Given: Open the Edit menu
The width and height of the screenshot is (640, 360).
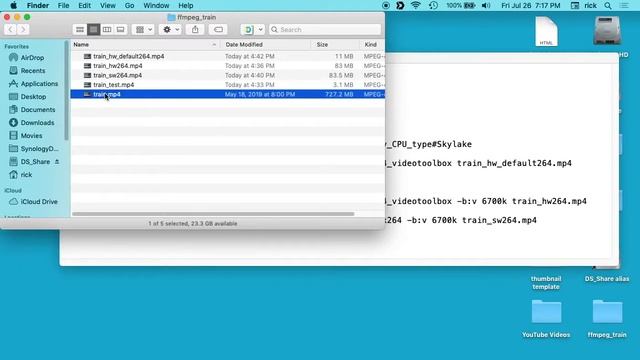Looking at the screenshot, I should point(84,6).
